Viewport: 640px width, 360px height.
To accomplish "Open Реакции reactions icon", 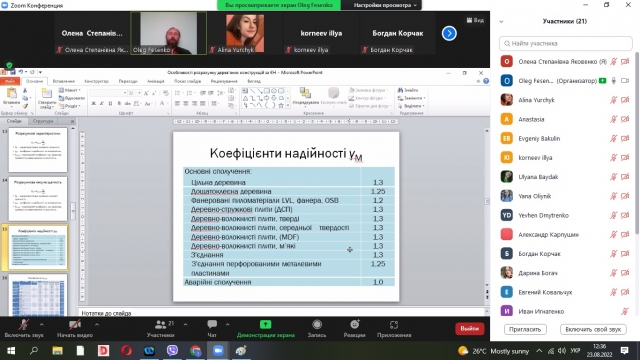I will click(354, 325).
